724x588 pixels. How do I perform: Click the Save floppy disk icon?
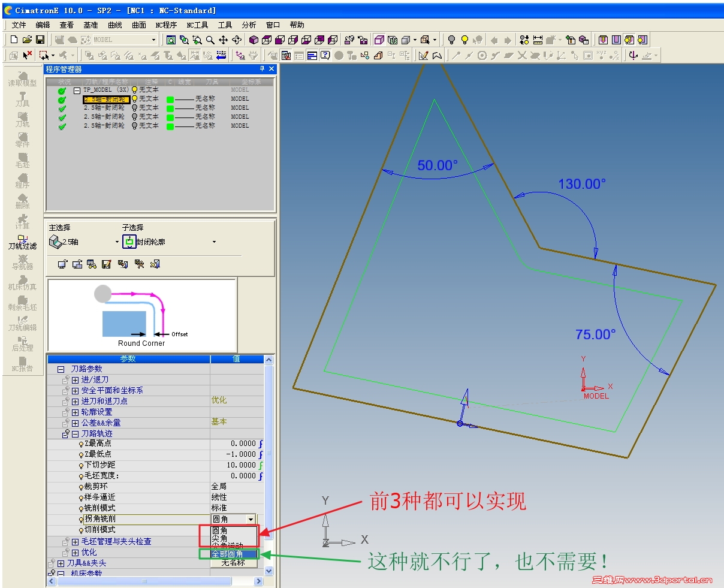click(x=40, y=40)
